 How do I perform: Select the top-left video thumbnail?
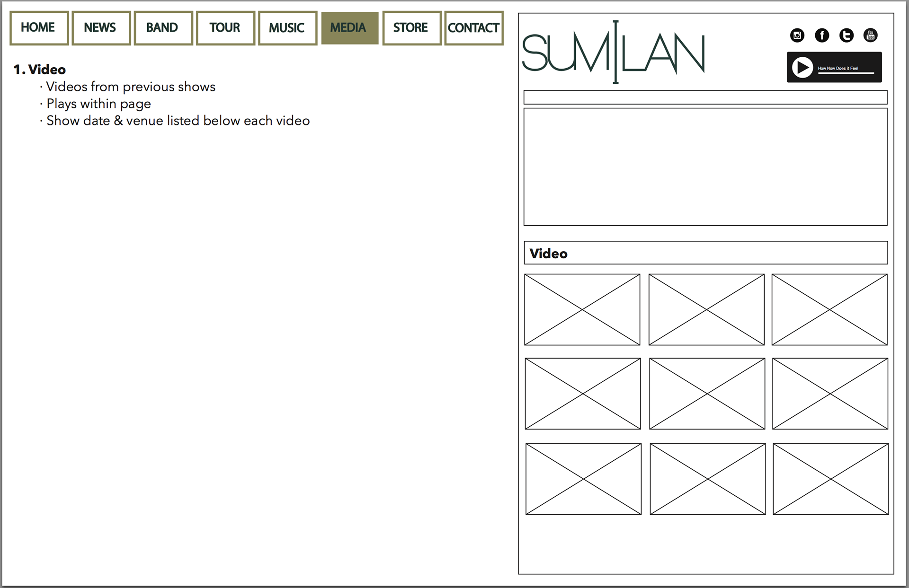[x=582, y=309]
